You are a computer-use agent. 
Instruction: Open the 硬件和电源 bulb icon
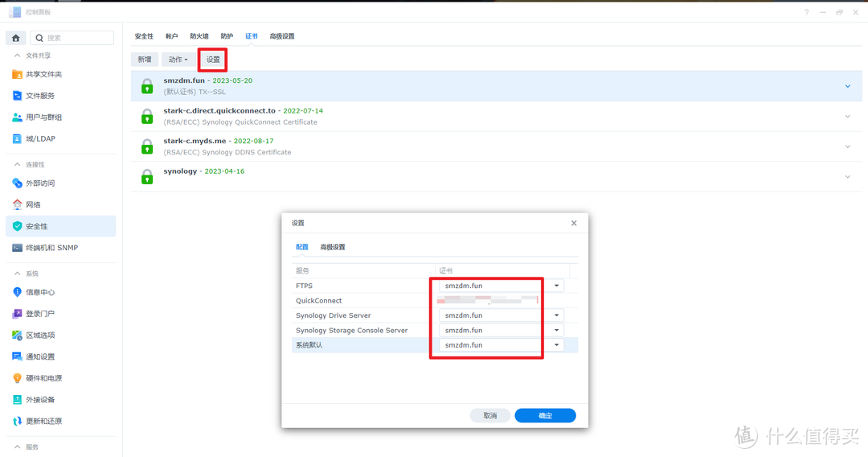point(17,378)
